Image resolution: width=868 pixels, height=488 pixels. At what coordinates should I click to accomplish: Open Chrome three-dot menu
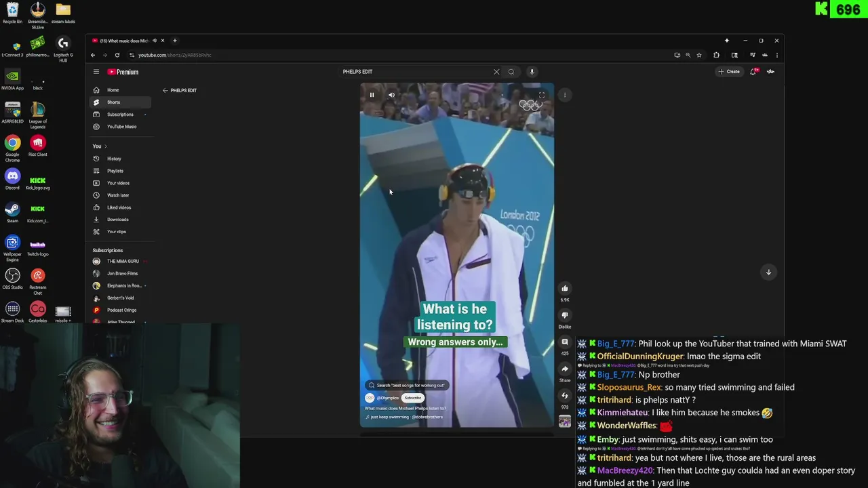point(777,55)
